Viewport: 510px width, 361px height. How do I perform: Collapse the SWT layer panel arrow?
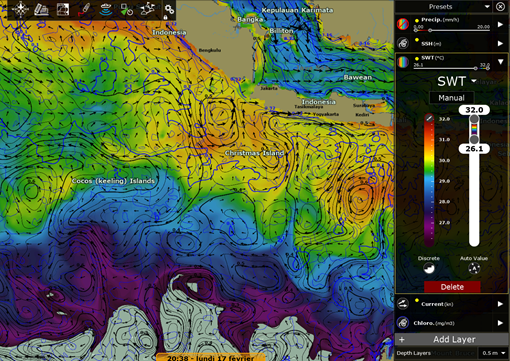coord(500,62)
